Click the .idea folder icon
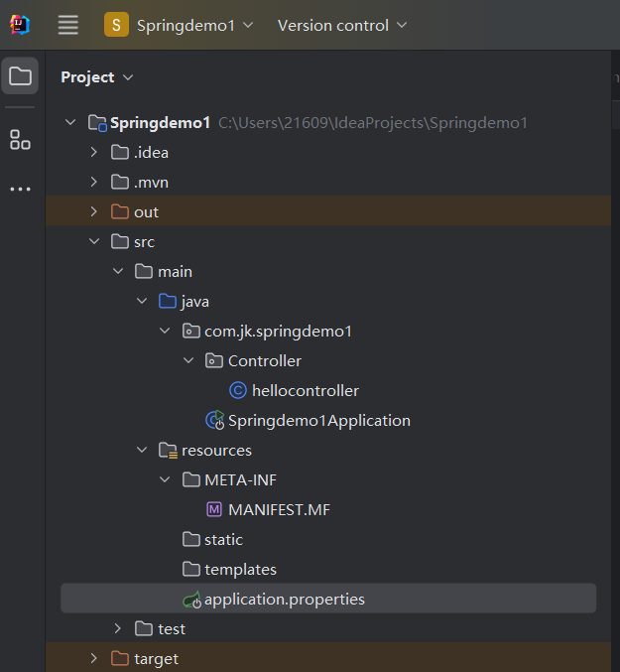Screen dimensions: 620x672 (120, 152)
